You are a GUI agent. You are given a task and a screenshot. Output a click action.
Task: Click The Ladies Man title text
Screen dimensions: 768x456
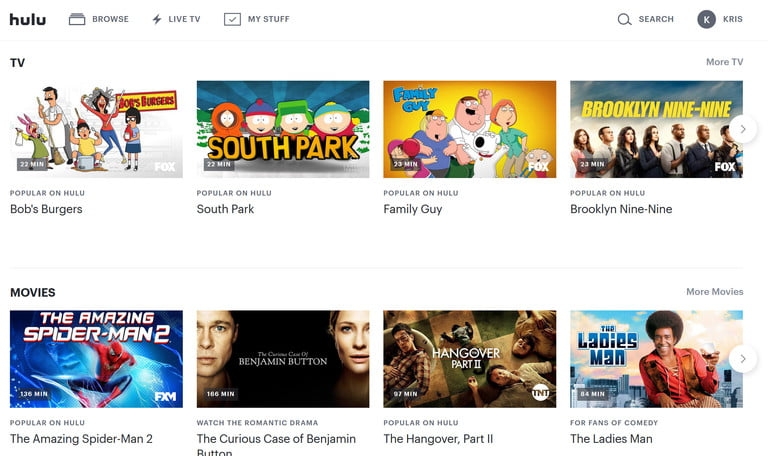611,439
